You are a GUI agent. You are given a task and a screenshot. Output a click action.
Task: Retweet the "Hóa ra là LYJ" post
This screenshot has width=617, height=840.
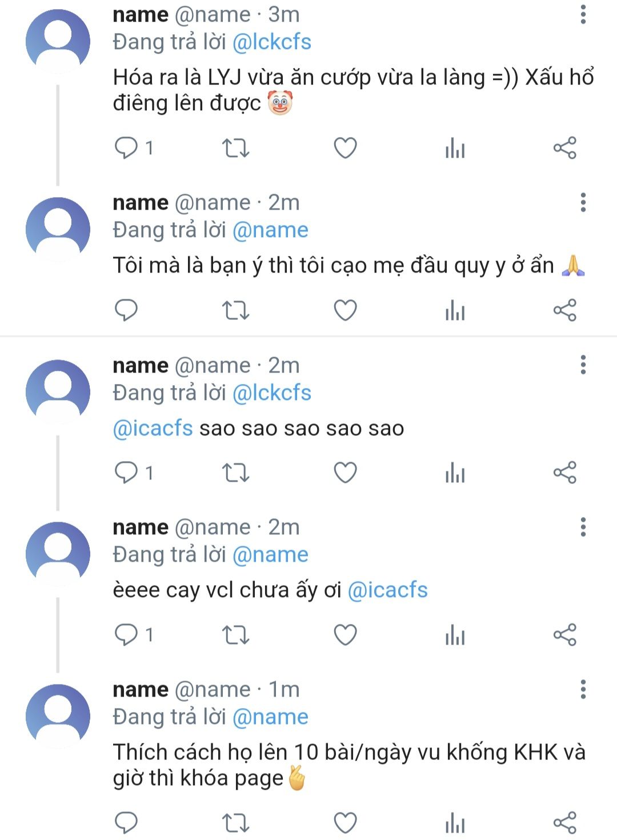tap(235, 149)
